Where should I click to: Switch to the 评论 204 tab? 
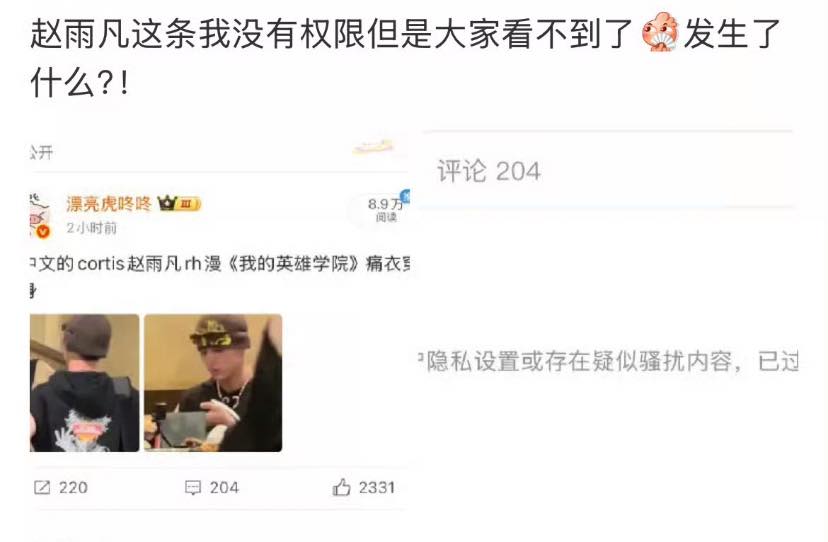coord(488,171)
